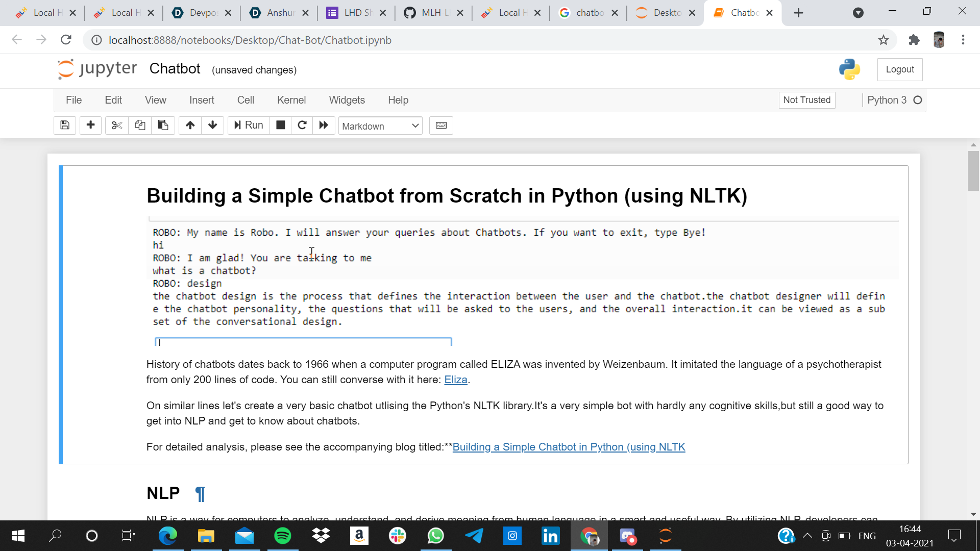Toggle the Not Trusted notebook status
The height and width of the screenshot is (551, 980).
point(806,100)
